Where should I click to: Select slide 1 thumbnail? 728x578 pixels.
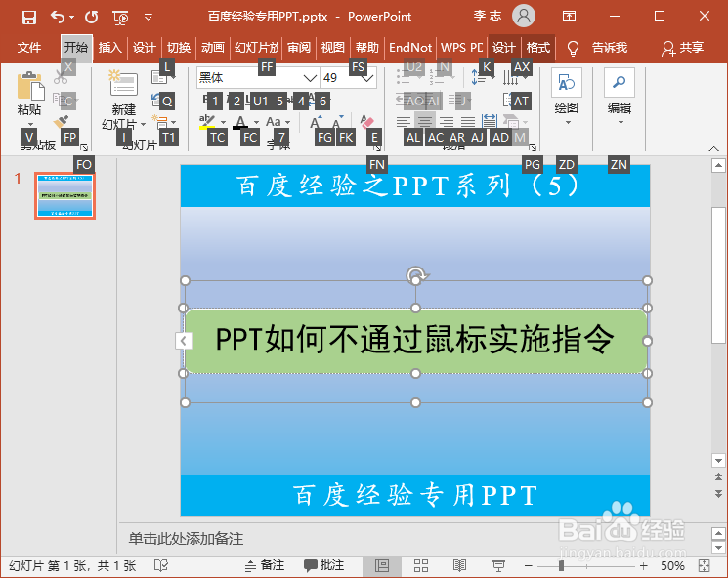point(65,195)
